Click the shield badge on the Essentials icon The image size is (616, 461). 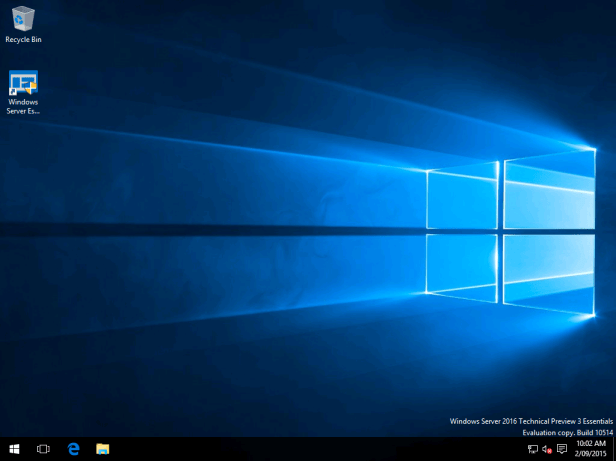pyautogui.click(x=32, y=88)
